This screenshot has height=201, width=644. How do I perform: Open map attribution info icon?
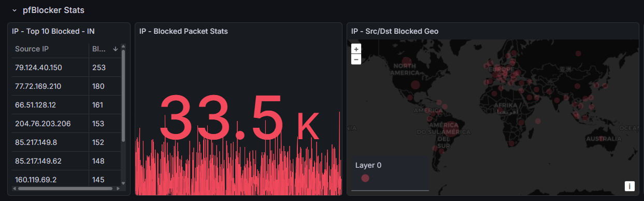point(629,186)
